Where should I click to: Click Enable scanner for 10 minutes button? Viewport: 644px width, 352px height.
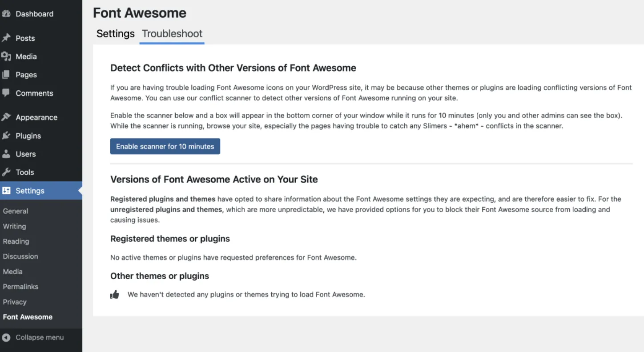(x=165, y=146)
